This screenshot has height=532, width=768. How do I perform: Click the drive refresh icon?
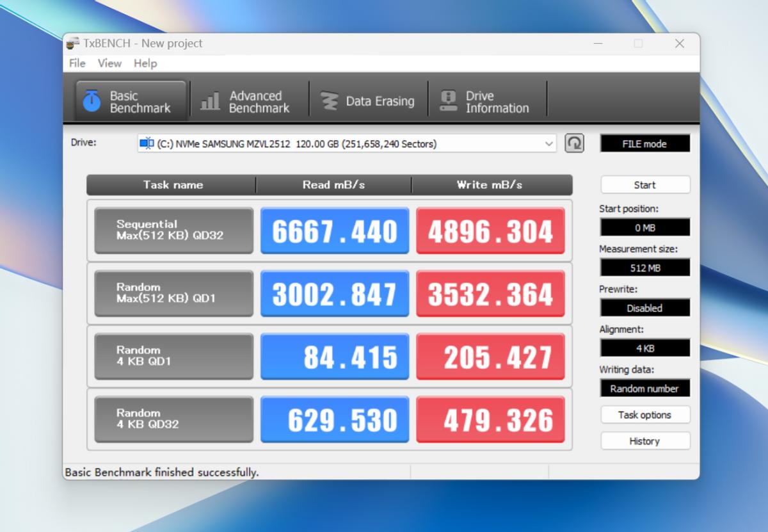574,143
